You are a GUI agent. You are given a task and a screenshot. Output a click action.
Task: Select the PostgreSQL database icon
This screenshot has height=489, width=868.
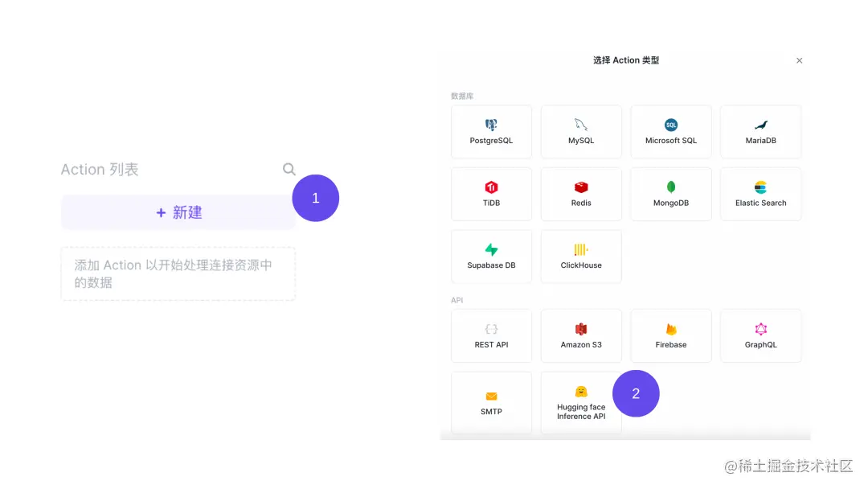coord(491,125)
